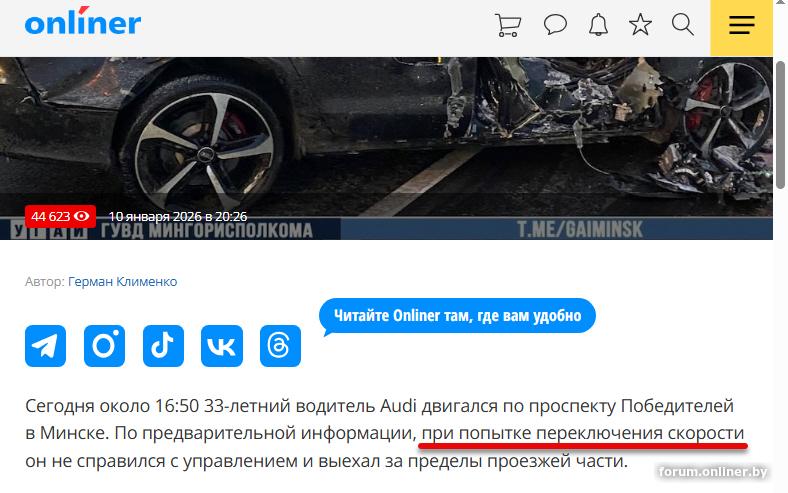Open the search magnifier icon
The image size is (788, 493).
click(682, 25)
